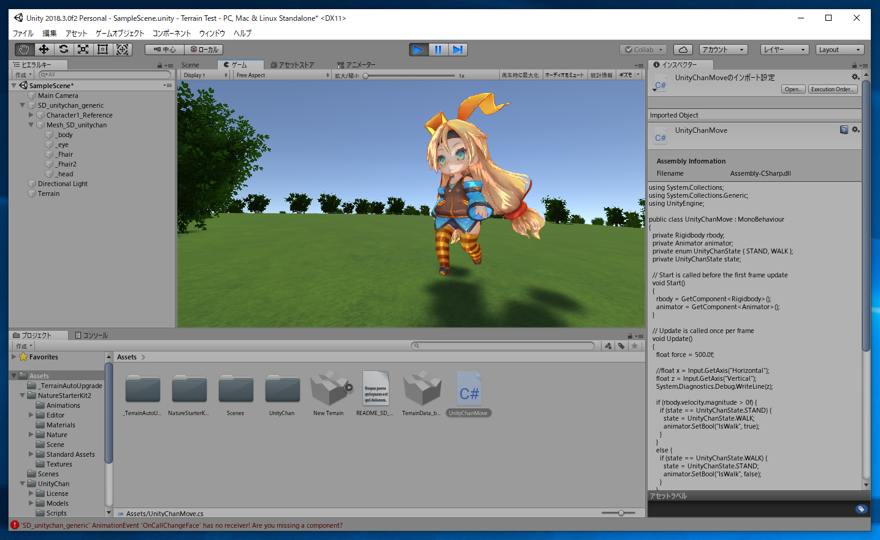Toggle 統計情報 stats overlay
The width and height of the screenshot is (880, 540).
click(x=601, y=75)
